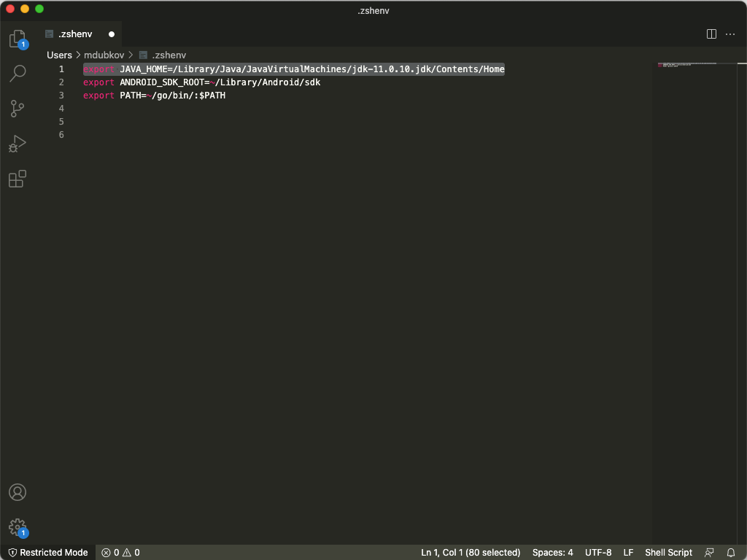Click the unsaved dot on the .zshenv tab
This screenshot has height=560, width=747.
[112, 34]
